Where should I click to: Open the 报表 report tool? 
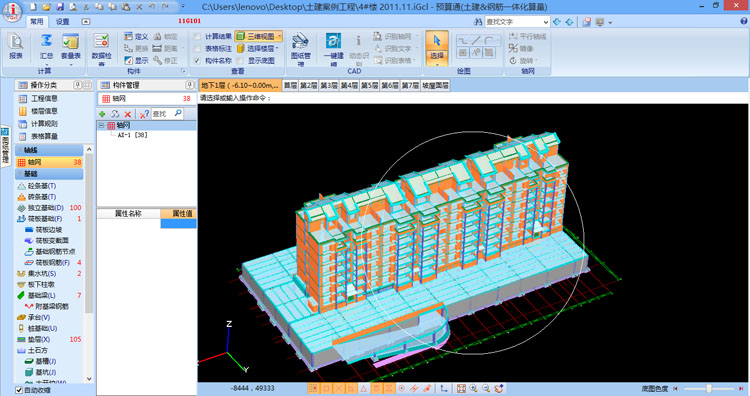(16, 46)
